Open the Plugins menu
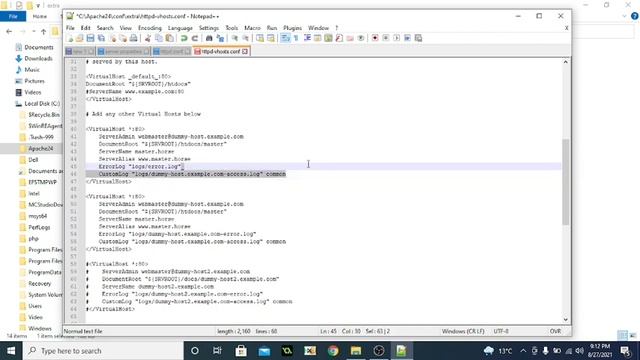This screenshot has height=360, width=640. 292,28
